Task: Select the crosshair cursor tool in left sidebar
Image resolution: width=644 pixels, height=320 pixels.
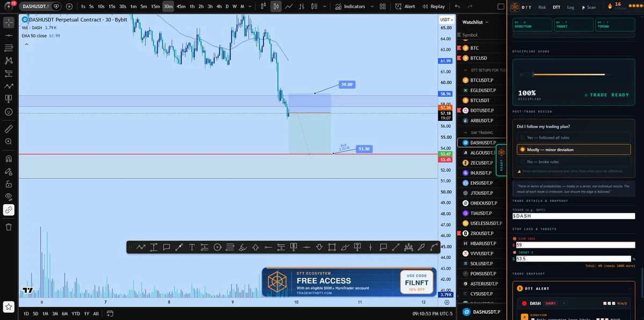Action: tap(9, 23)
